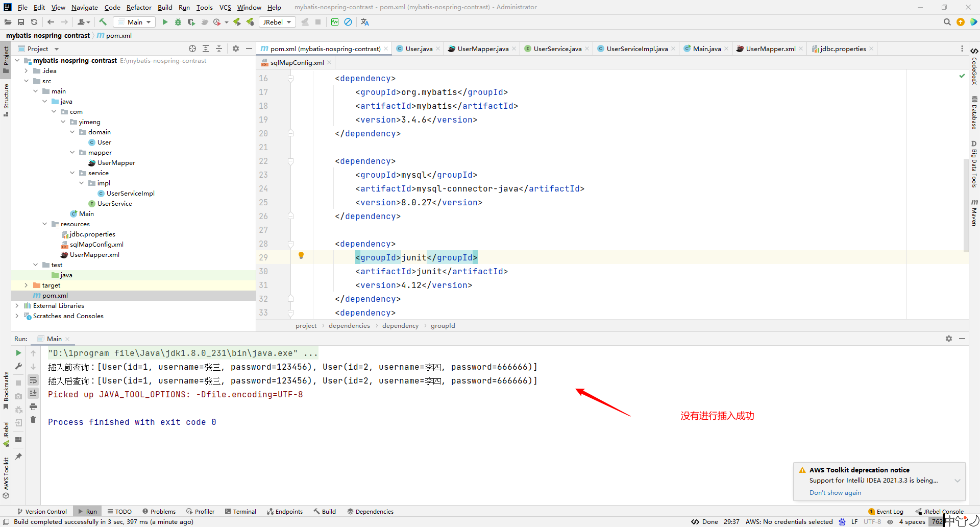Click Collapse All icon in Project panel

(x=219, y=49)
